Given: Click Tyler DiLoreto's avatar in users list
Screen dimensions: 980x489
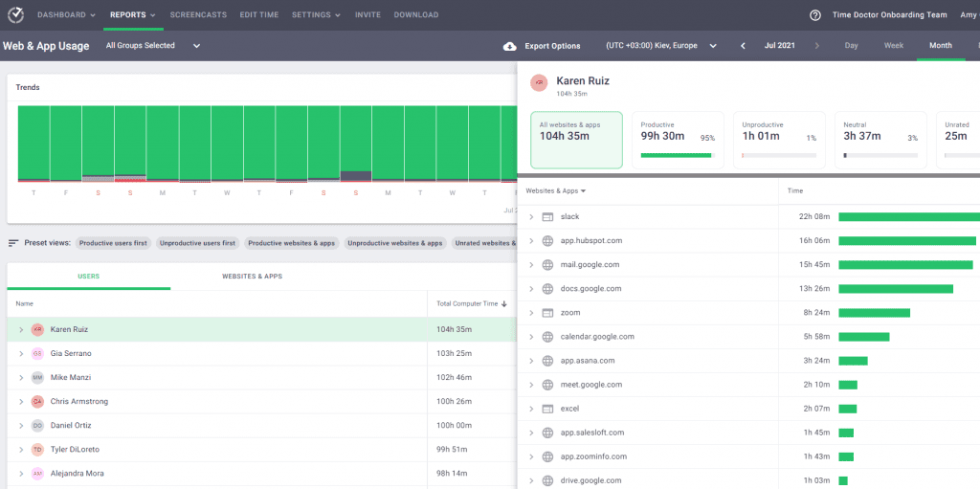Looking at the screenshot, I should [37, 450].
